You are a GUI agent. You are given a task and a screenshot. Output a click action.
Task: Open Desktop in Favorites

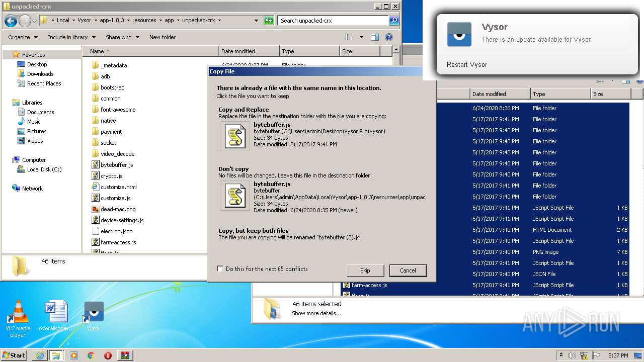tap(32, 64)
